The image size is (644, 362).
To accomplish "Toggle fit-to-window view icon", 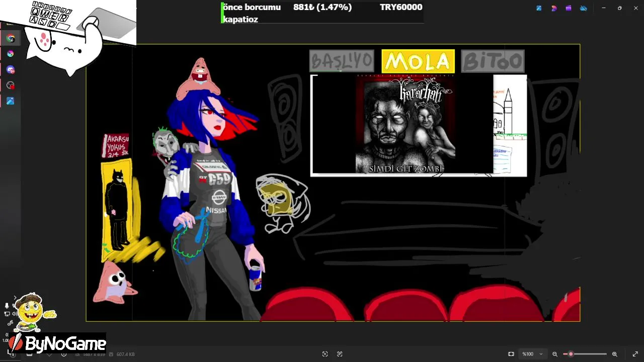I will [x=511, y=354].
